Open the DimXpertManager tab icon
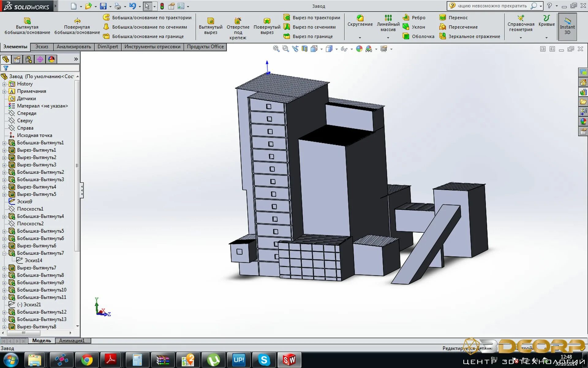The image size is (588, 368). pos(40,59)
